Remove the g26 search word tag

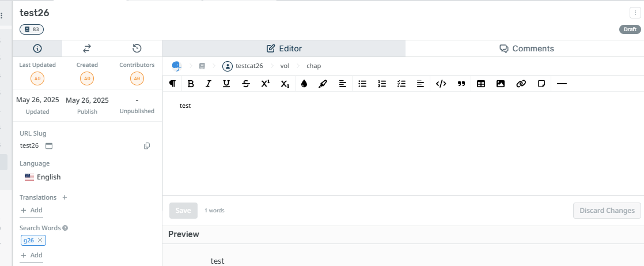40,240
